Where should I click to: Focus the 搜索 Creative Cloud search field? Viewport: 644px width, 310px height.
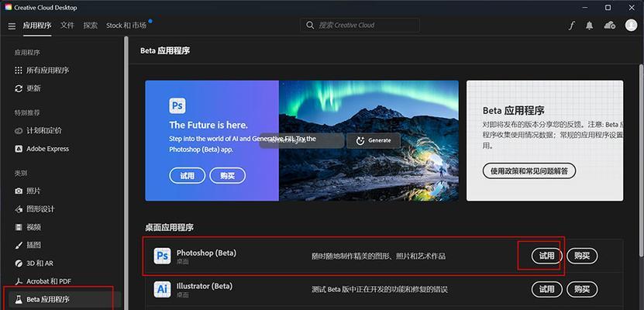tap(360, 26)
